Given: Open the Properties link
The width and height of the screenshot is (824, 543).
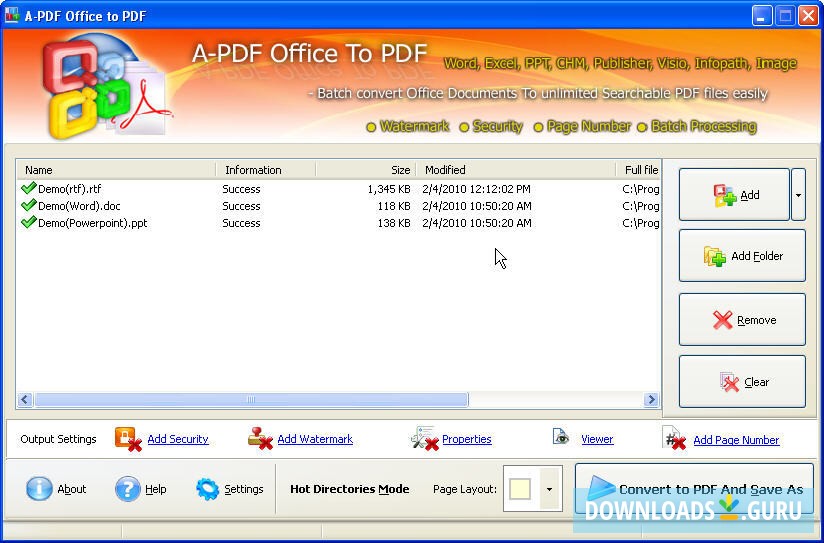Looking at the screenshot, I should coord(467,439).
